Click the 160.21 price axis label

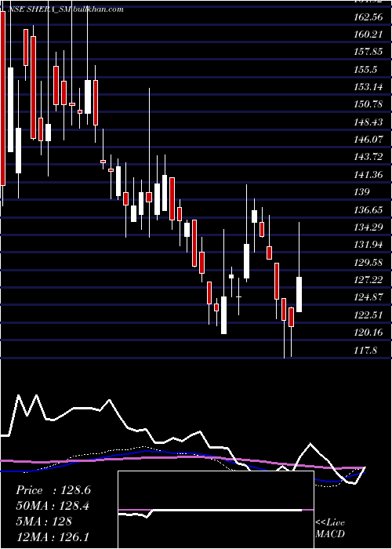tap(368, 35)
